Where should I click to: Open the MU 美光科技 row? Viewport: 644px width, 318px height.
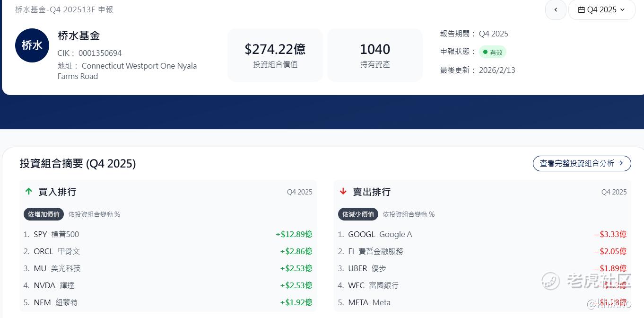[x=168, y=268]
